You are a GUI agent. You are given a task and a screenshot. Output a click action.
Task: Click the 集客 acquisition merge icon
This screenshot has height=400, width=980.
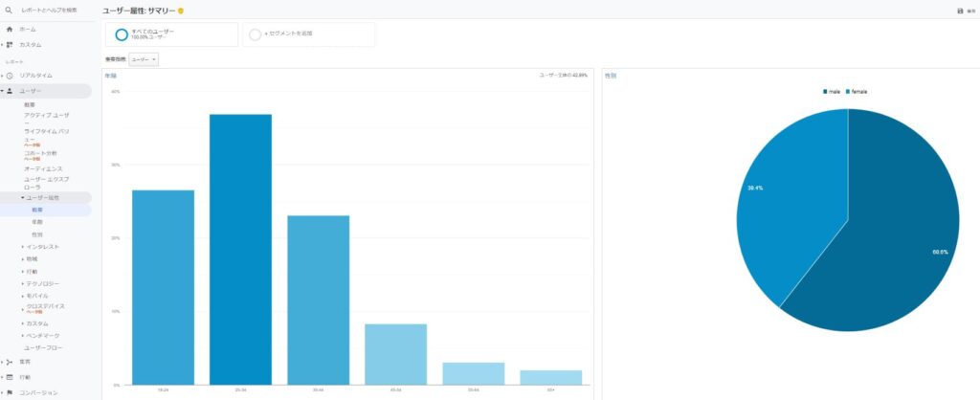click(10, 362)
